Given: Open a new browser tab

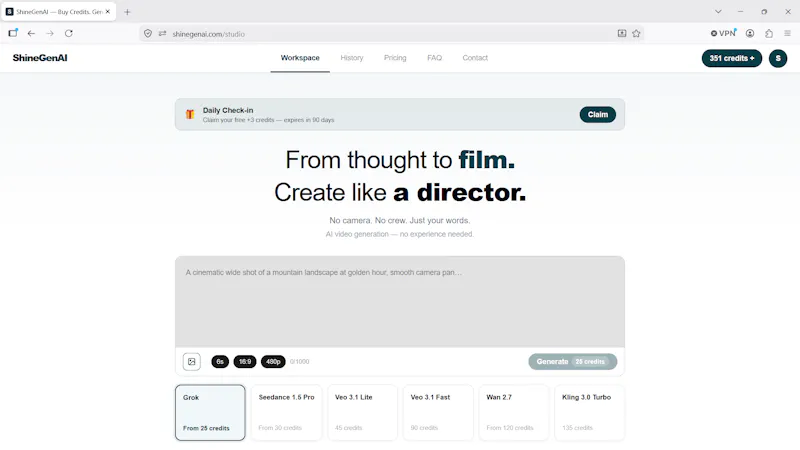Looking at the screenshot, I should click(x=128, y=12).
